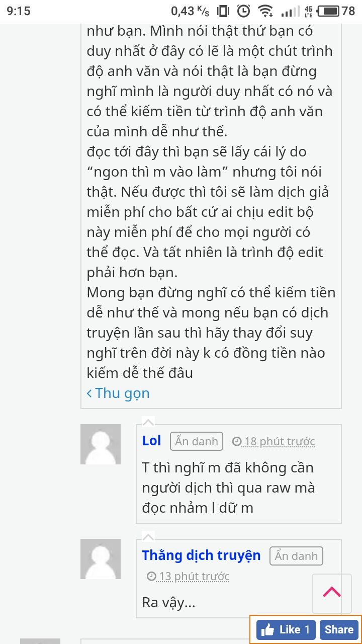Click the 13 phút trước timestamp

click(x=195, y=577)
